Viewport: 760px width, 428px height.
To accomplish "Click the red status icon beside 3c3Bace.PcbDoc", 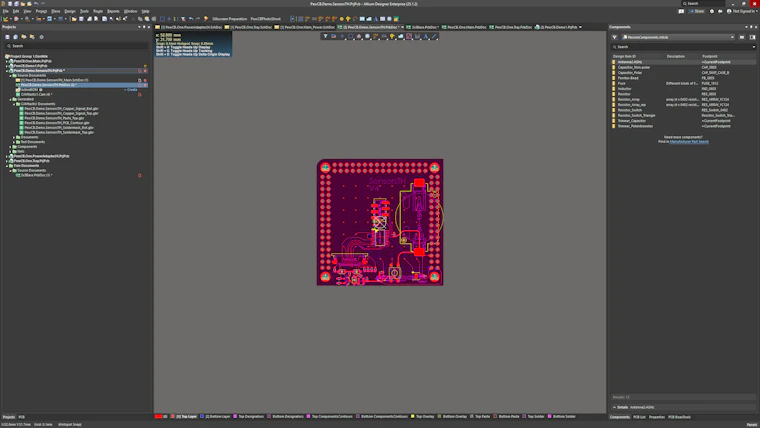I will click(140, 175).
